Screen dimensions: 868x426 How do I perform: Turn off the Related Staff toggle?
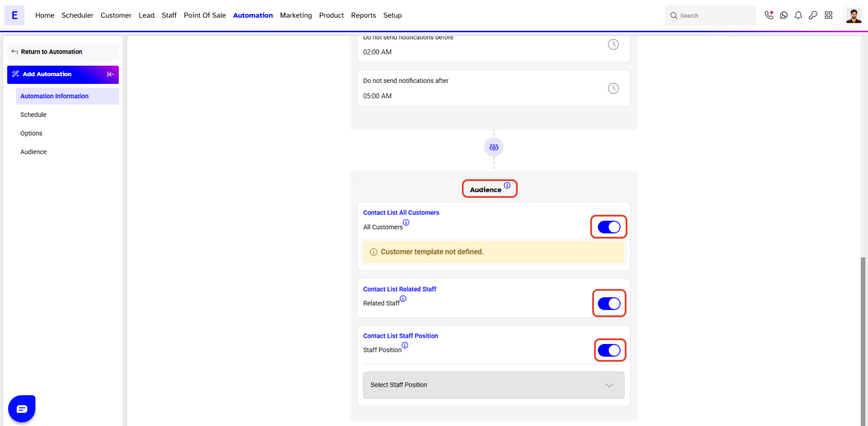click(x=609, y=303)
